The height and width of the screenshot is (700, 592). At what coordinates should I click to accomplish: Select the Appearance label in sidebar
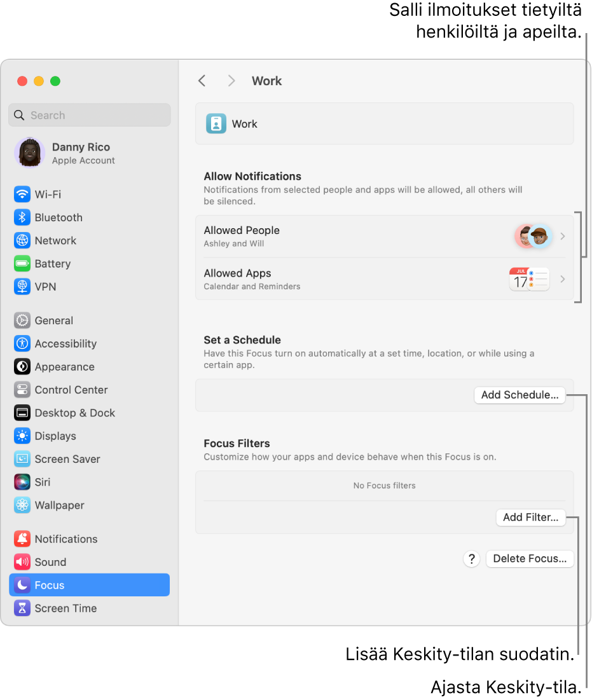click(x=65, y=367)
